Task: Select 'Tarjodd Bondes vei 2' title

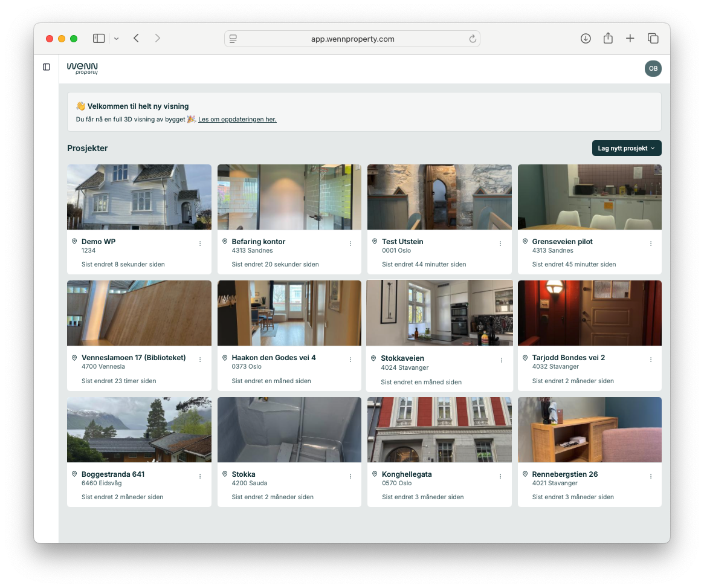Action: tap(569, 358)
